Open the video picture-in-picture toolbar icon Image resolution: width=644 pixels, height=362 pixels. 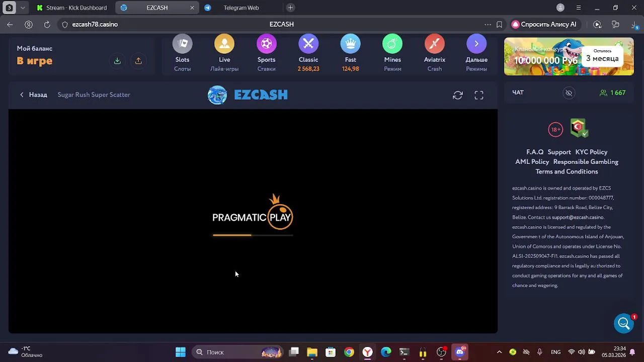click(x=597, y=24)
